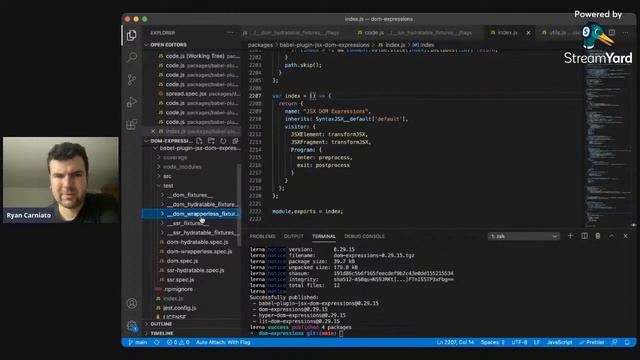Open spread.spec.jsx in Open Editors
This screenshot has height=360, width=640.
186,94
